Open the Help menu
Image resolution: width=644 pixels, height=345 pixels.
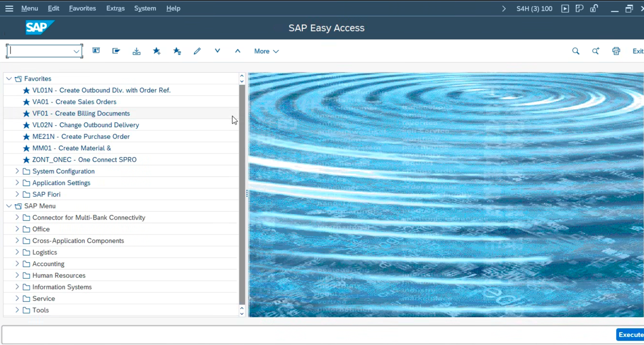tap(173, 9)
